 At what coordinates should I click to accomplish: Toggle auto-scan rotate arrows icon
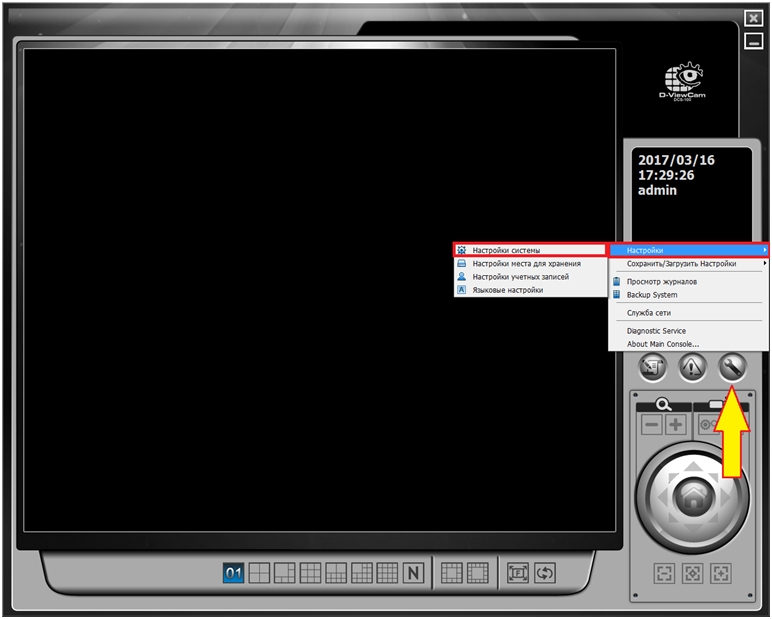[545, 573]
